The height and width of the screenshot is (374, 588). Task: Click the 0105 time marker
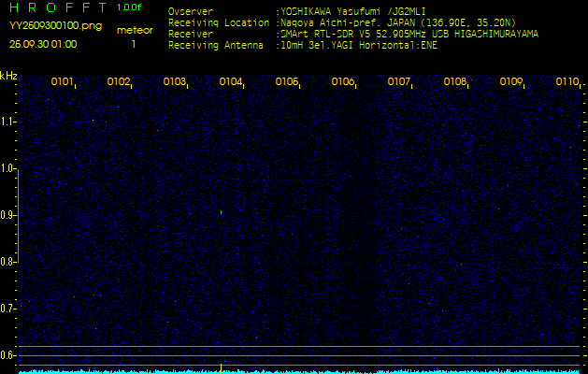point(286,81)
